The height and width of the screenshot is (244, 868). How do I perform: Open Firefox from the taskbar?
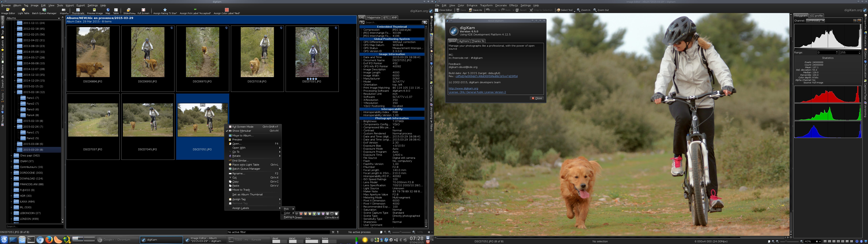coord(49,240)
